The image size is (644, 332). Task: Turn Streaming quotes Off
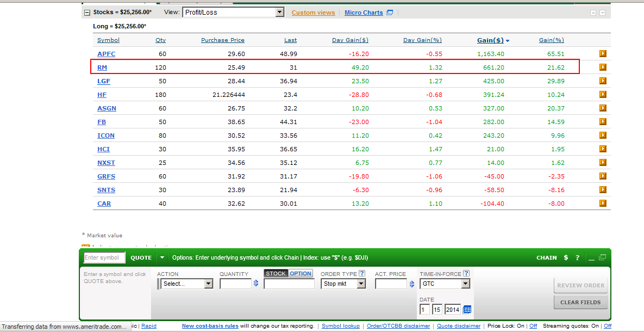tap(608, 325)
